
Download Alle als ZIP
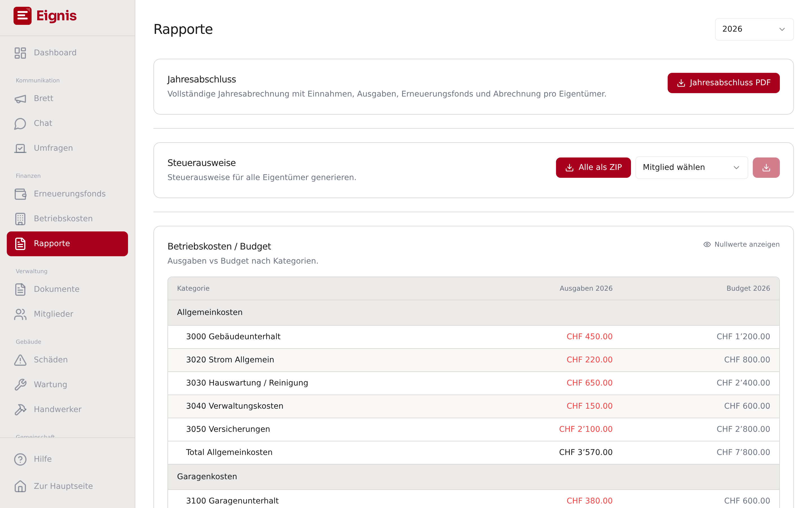click(593, 167)
